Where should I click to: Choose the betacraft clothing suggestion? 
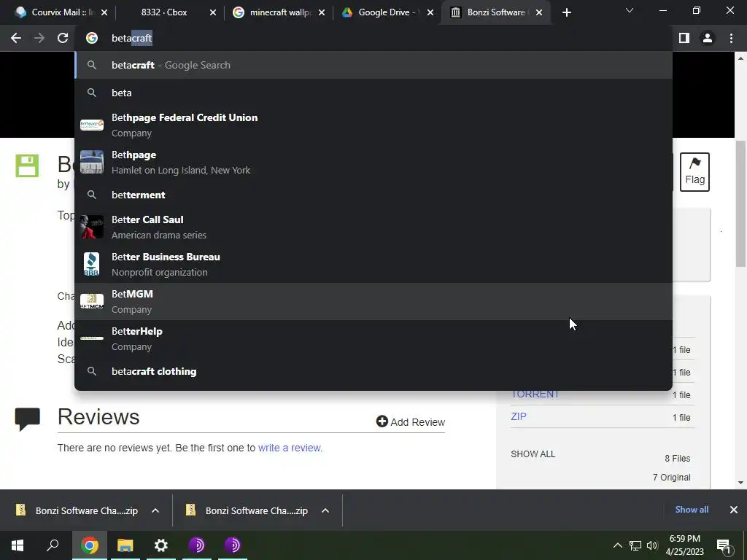373,371
